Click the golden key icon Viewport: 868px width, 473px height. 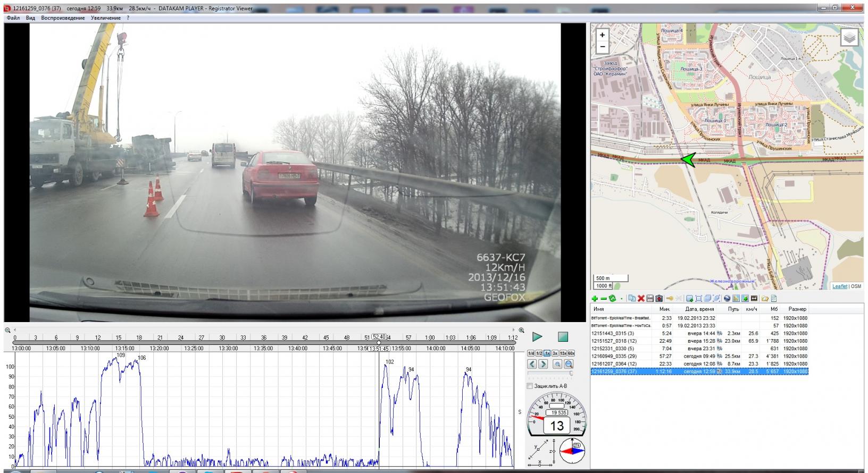point(670,299)
